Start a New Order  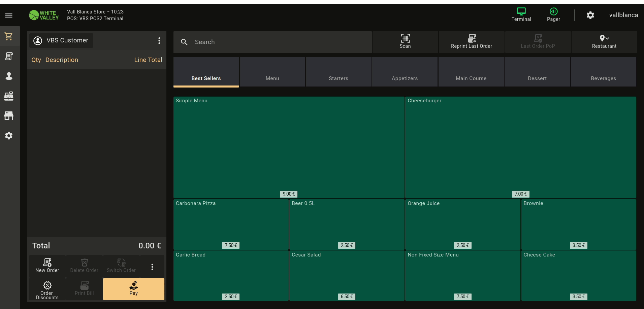(47, 266)
